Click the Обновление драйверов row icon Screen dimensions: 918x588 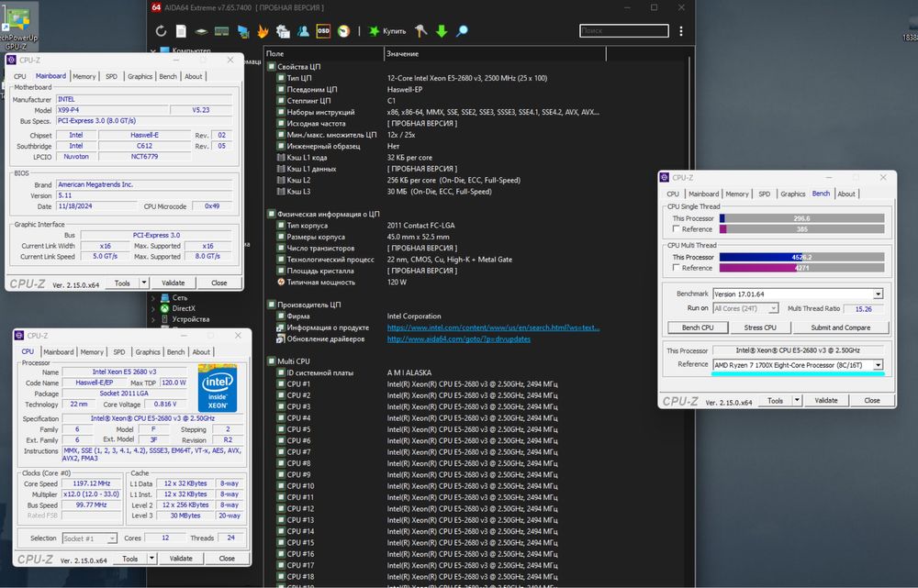(281, 338)
